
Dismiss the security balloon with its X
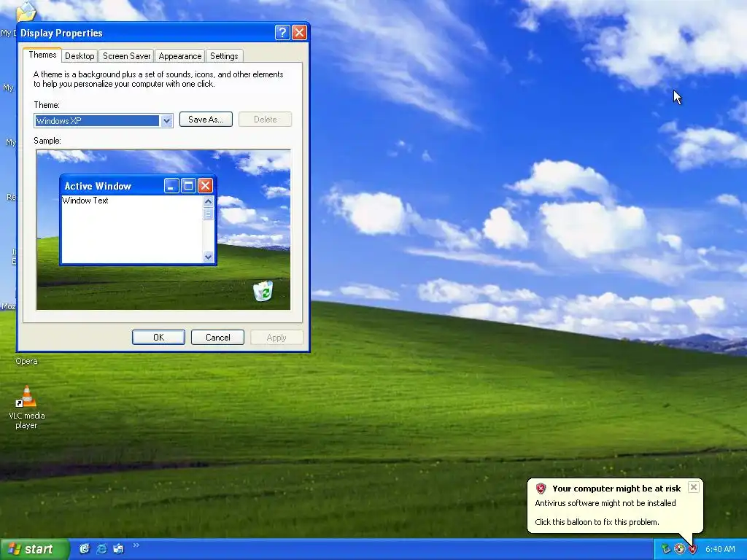[694, 487]
